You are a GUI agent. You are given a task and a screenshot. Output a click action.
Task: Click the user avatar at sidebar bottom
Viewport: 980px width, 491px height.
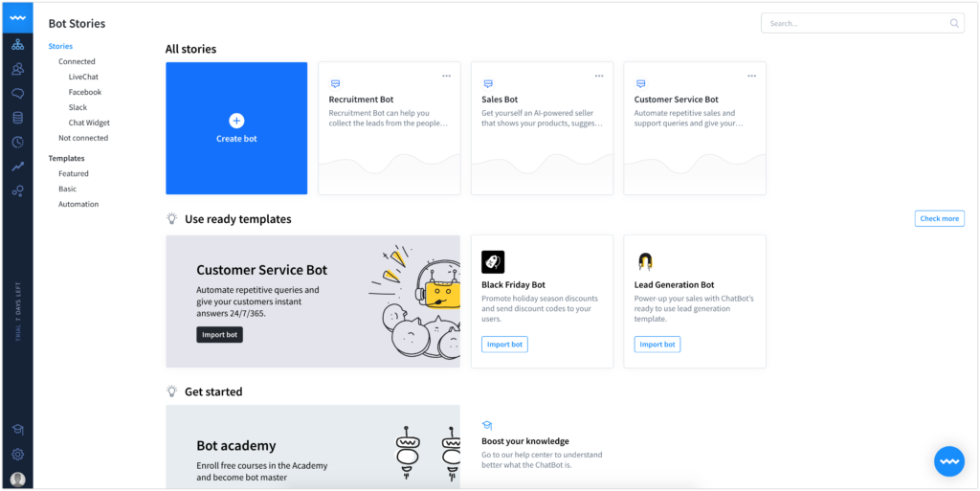pos(17,480)
